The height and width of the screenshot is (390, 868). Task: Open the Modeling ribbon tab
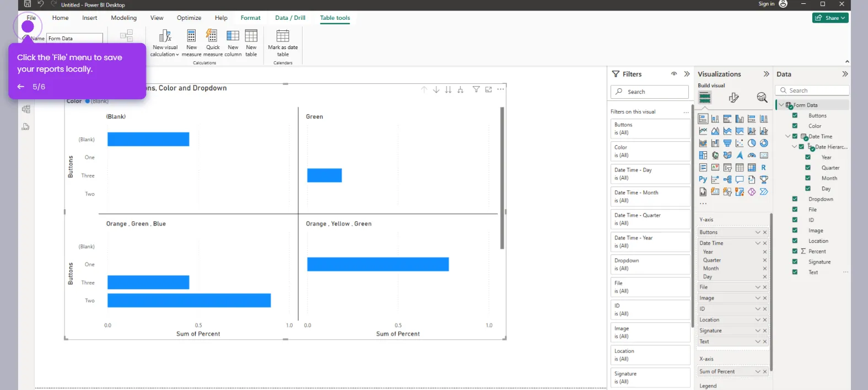point(124,18)
